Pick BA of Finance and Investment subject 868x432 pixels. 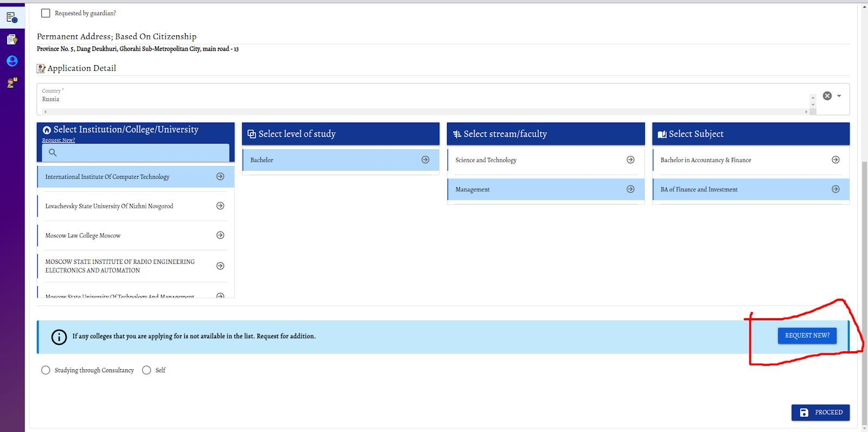pos(699,190)
